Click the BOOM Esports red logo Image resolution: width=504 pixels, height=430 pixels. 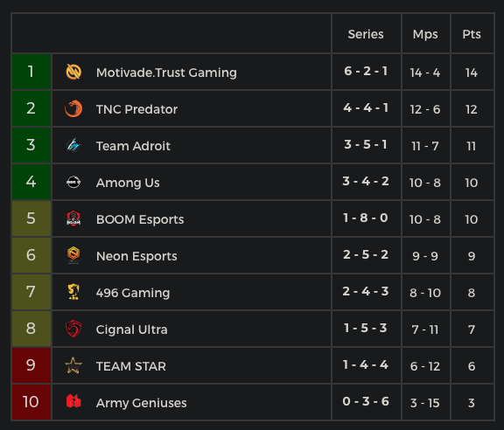73,218
